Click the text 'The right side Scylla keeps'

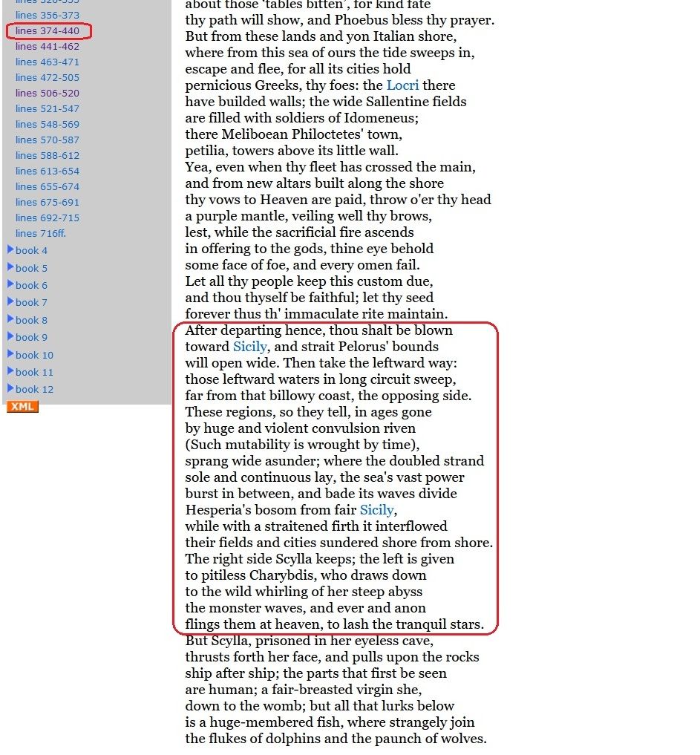(270, 559)
